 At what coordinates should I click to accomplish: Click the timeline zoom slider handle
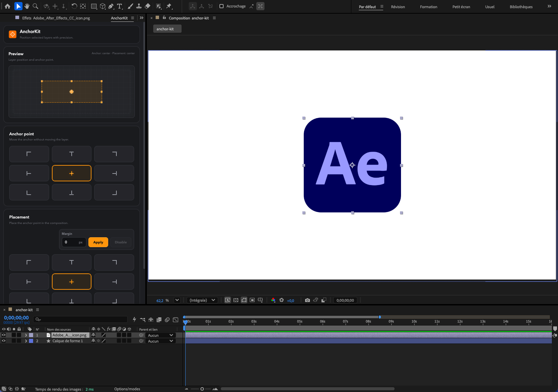click(x=202, y=389)
